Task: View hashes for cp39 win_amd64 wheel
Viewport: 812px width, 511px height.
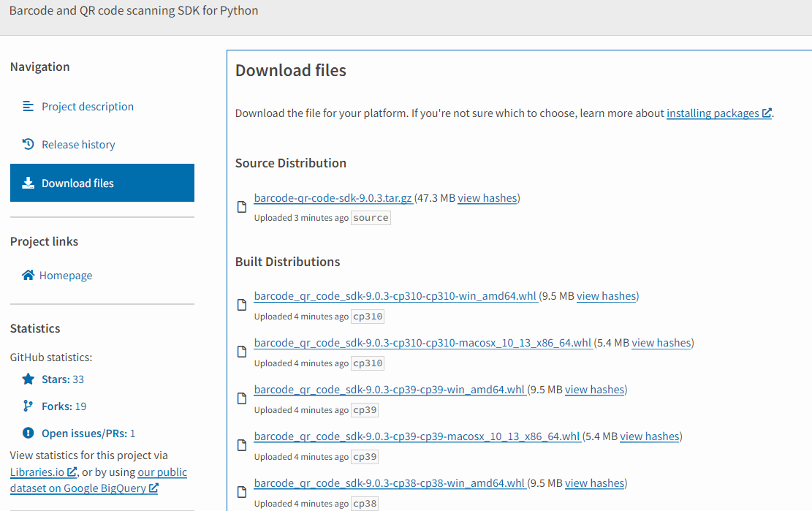Action: pyautogui.click(x=595, y=390)
